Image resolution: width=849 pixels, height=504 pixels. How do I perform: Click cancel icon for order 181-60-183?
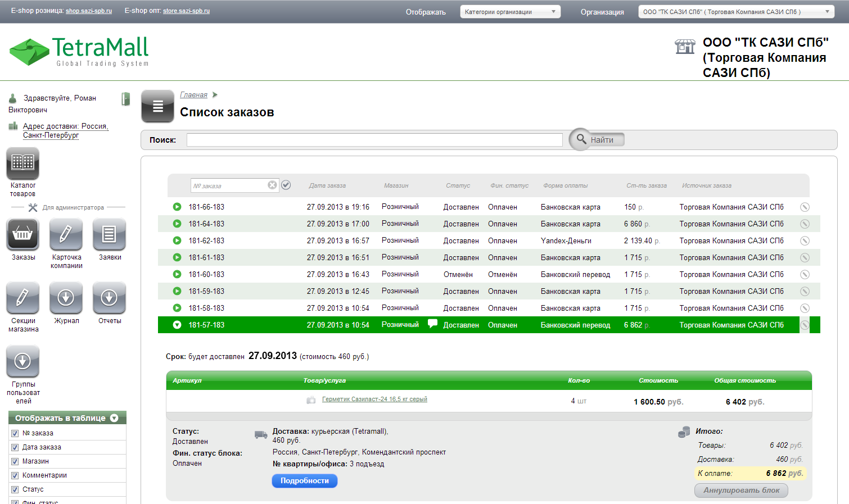point(805,274)
